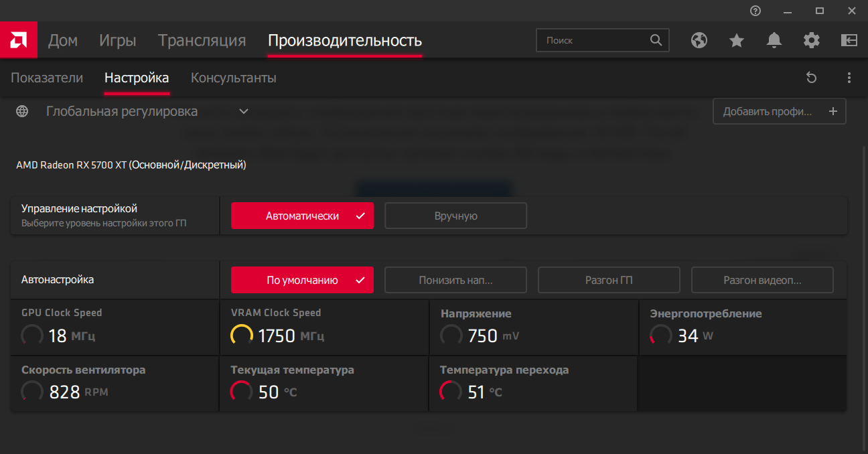Select Вручную tuning control
Viewport: 868px width, 454px height.
coord(455,216)
